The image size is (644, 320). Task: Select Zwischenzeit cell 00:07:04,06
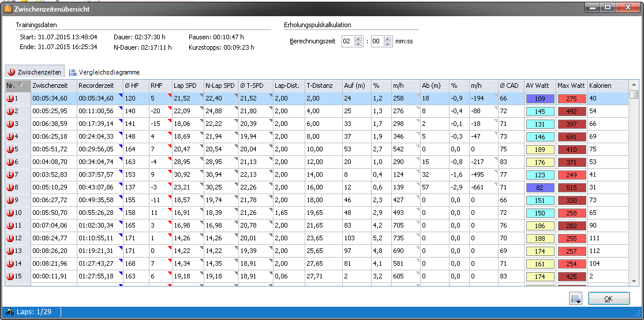[x=54, y=226]
